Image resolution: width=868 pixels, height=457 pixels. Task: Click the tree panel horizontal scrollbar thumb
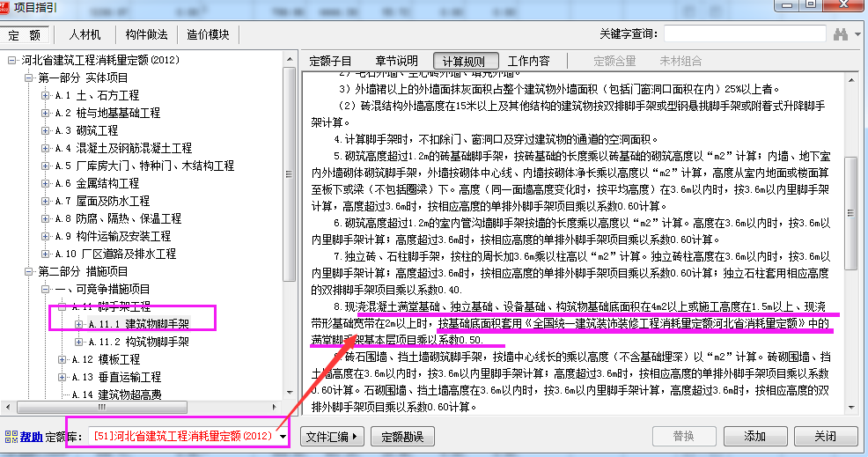[x=102, y=407]
